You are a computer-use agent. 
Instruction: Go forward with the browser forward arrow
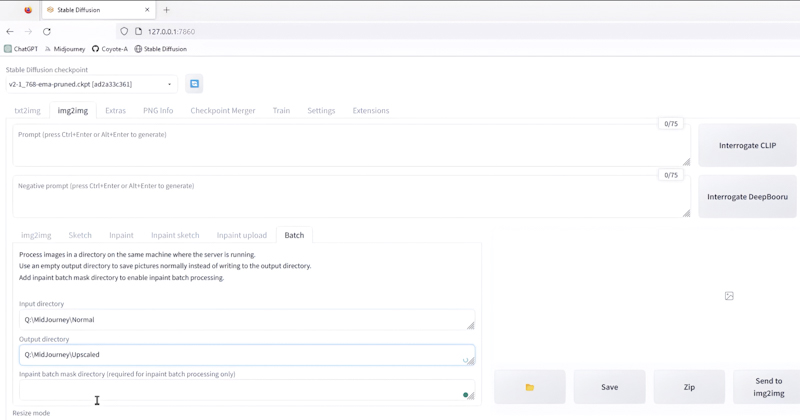pos(29,32)
